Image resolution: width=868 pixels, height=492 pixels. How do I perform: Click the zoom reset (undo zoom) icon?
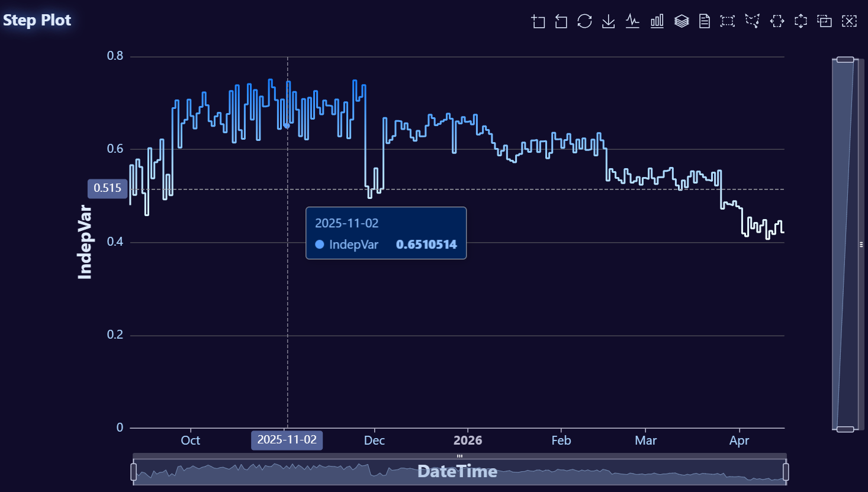tap(561, 21)
